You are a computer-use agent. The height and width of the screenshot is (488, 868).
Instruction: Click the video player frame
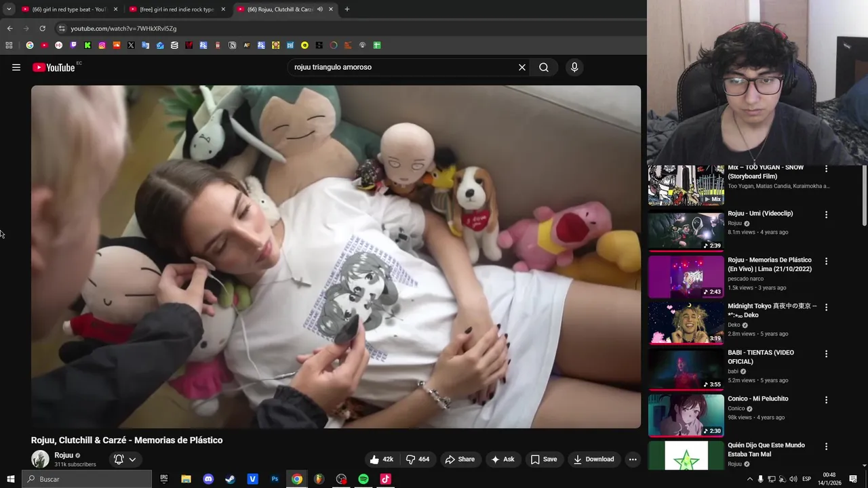click(336, 256)
